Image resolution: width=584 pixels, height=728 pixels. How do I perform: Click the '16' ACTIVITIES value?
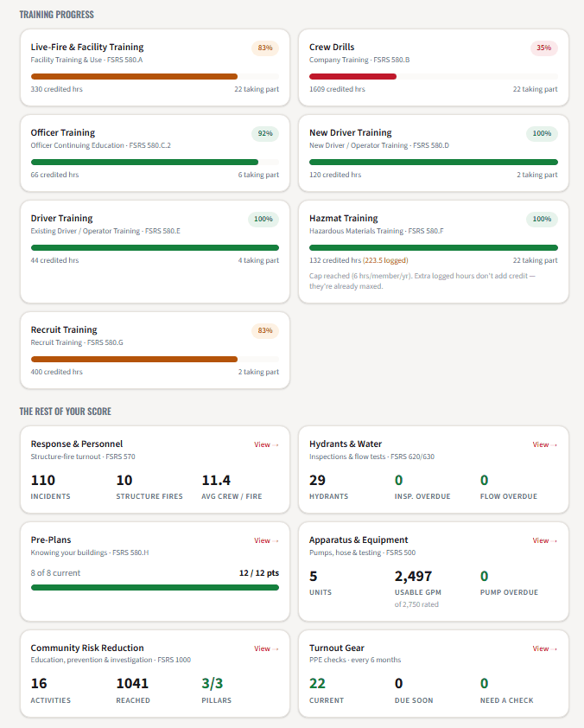pyautogui.click(x=39, y=683)
